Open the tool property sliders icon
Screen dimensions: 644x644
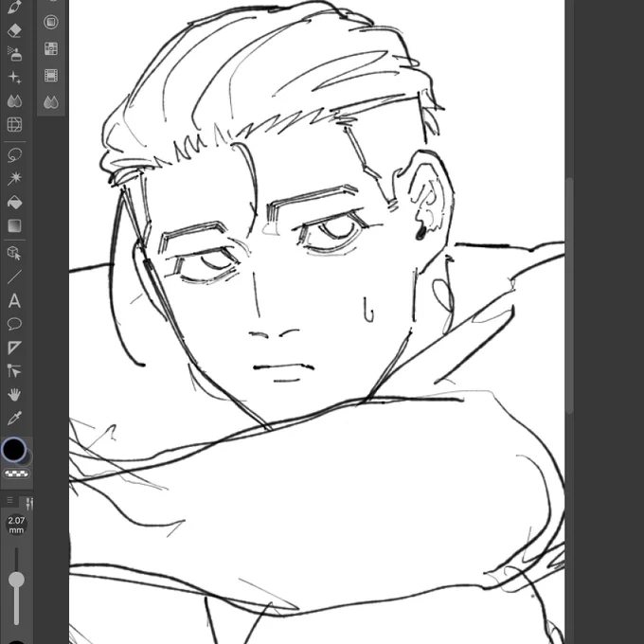28,503
